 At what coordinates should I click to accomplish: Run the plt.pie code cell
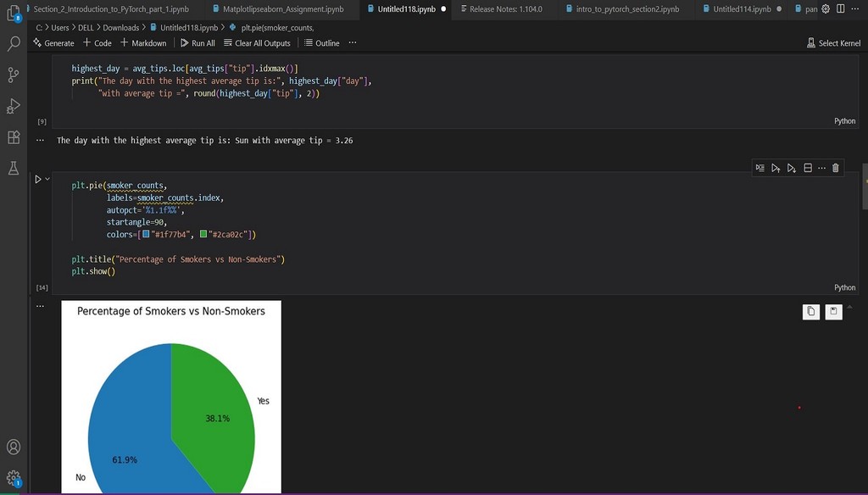pos(37,179)
